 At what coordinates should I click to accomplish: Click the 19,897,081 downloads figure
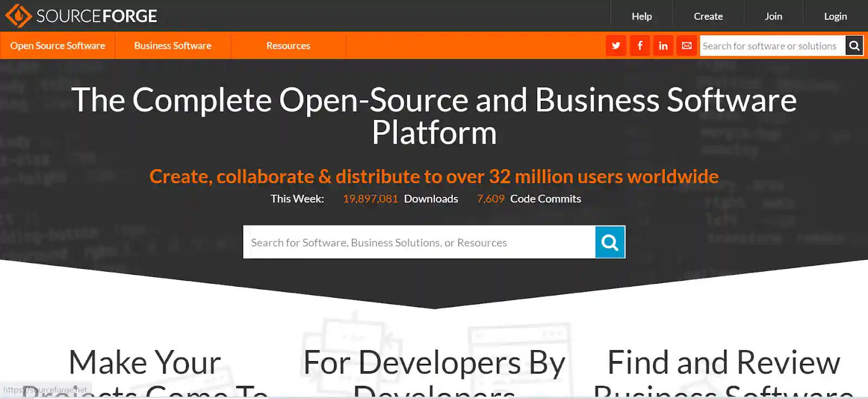click(x=371, y=199)
